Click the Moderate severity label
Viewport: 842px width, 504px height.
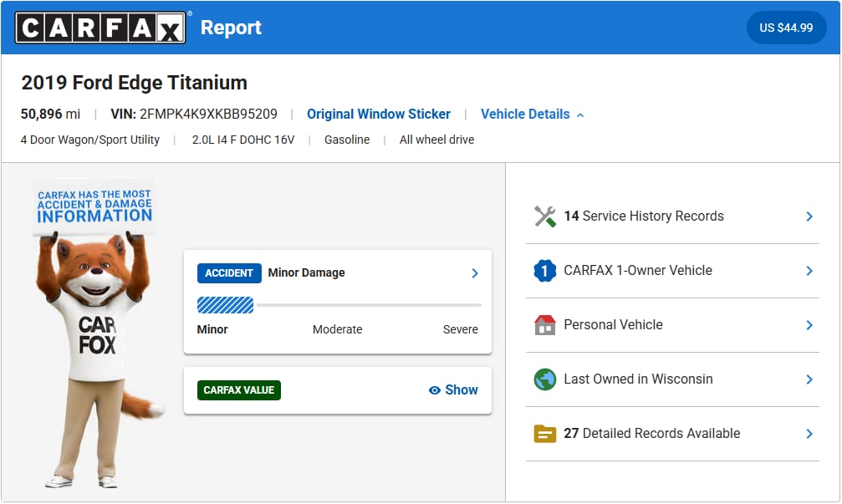point(337,329)
